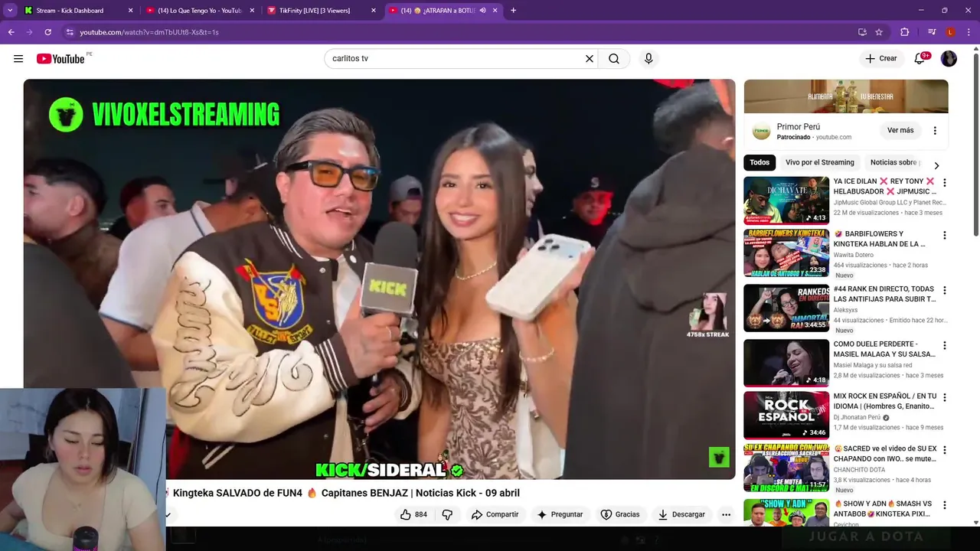Screen dimensions: 980x551
Task: Click the Descargar download button
Action: 681,514
